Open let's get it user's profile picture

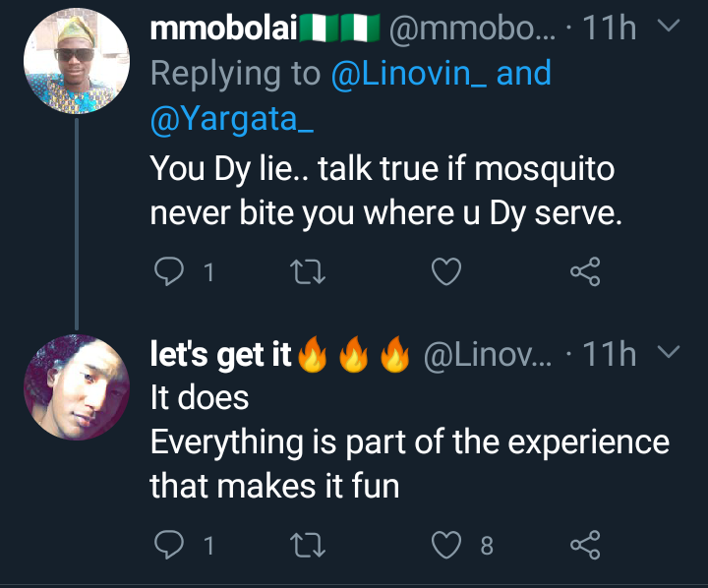tap(77, 387)
